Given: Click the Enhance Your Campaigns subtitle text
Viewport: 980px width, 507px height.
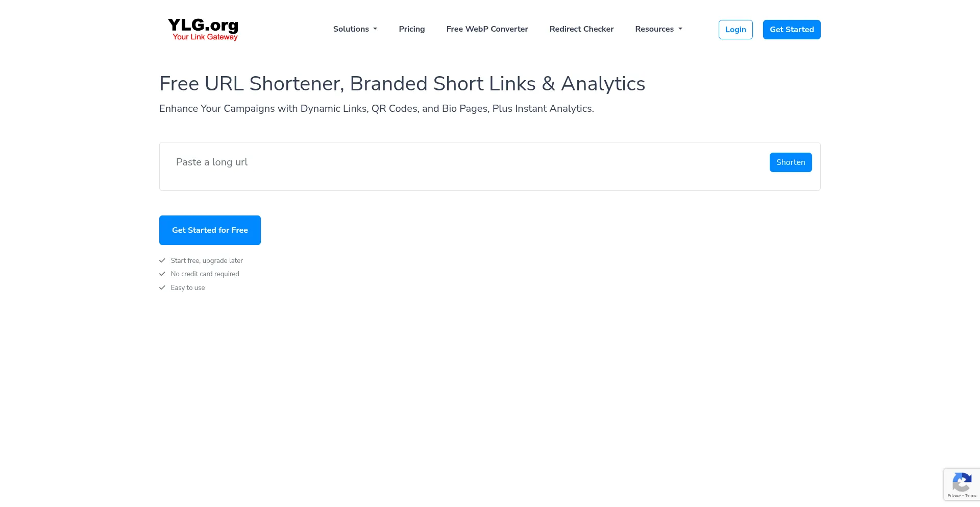Looking at the screenshot, I should click(376, 109).
